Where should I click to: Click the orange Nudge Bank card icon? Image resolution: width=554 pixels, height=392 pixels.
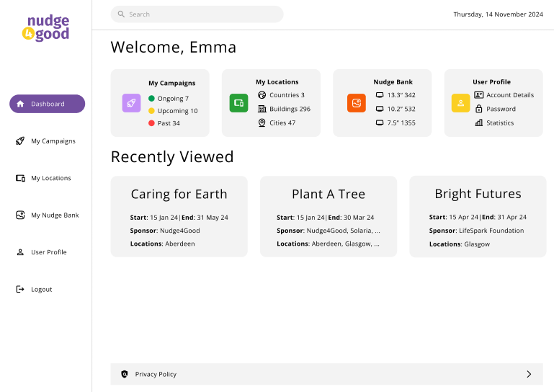pos(356,103)
